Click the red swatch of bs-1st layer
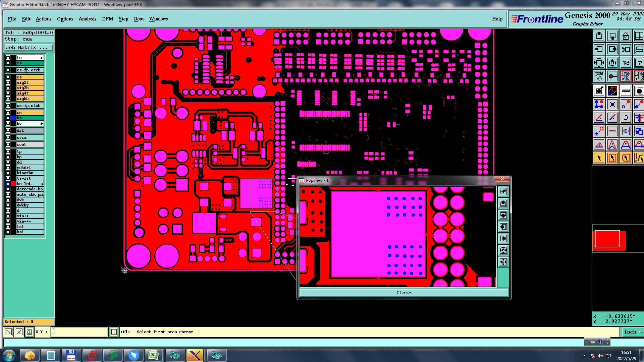Image resolution: width=644 pixels, height=362 pixels. 13,184
